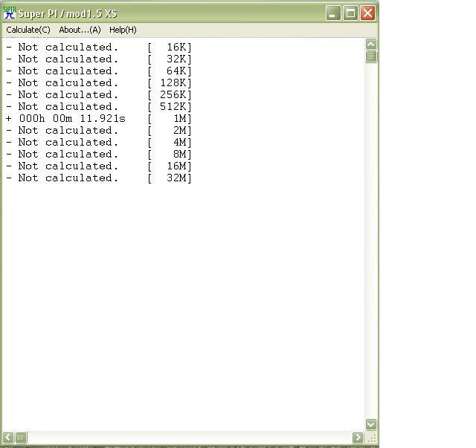Screen dimensions: 476x448
Task: Click the 128K not calculated row
Action: (x=99, y=82)
